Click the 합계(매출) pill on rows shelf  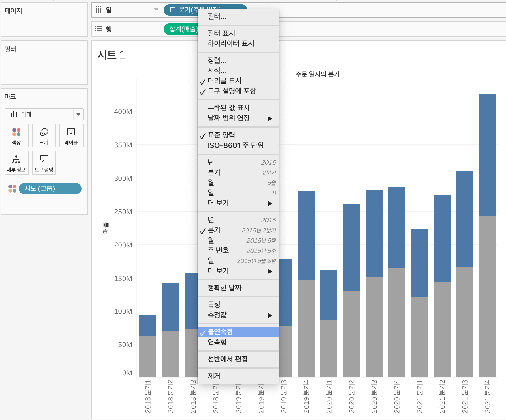pos(181,29)
